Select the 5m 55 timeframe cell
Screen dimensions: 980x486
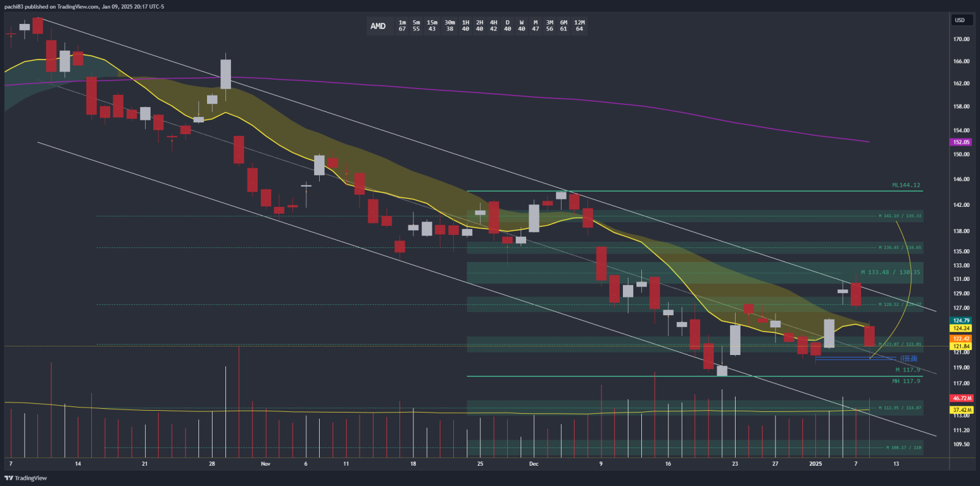tap(417, 26)
